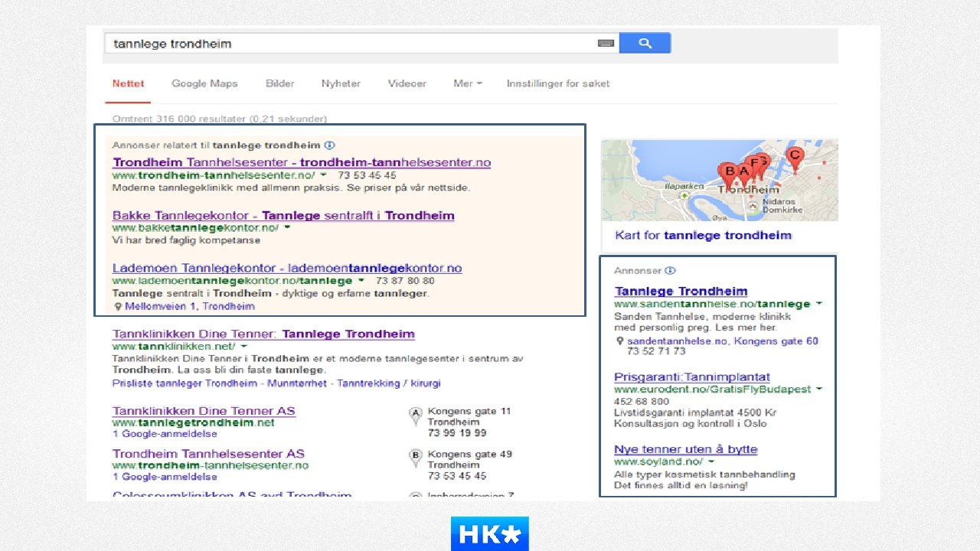980x551 pixels.
Task: Expand dropdown arrow next to eurodent.no/GratisFlyBudapest URL
Action: pyautogui.click(x=819, y=389)
